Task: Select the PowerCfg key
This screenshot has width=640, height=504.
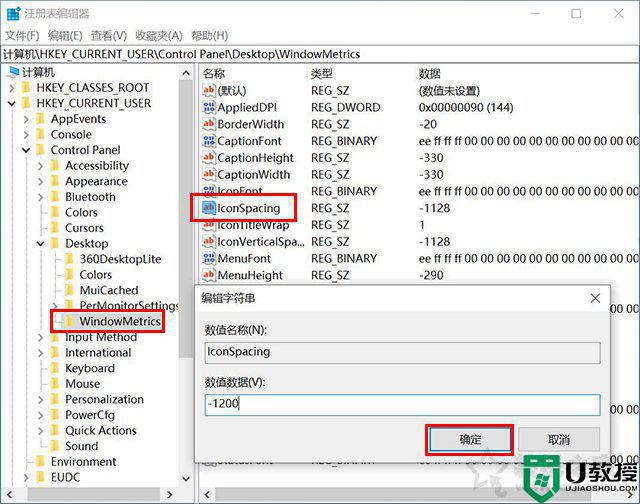Action: 90,415
